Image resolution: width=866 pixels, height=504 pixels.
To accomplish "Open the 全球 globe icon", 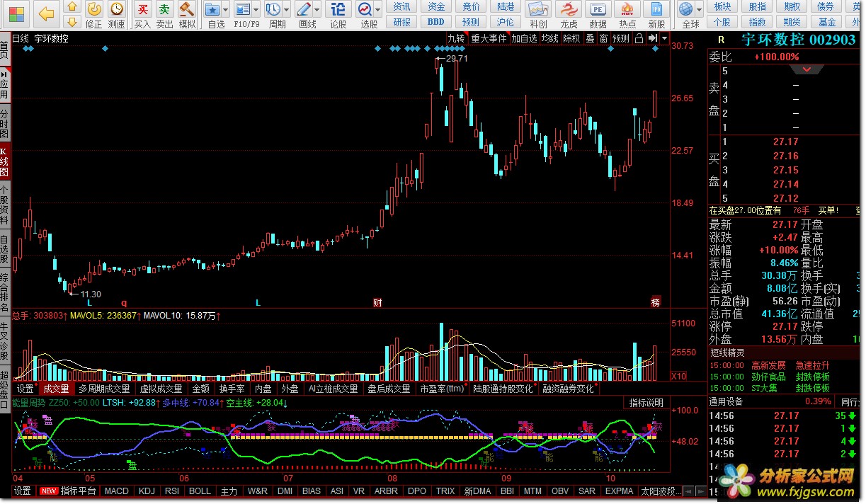I will [685, 9].
